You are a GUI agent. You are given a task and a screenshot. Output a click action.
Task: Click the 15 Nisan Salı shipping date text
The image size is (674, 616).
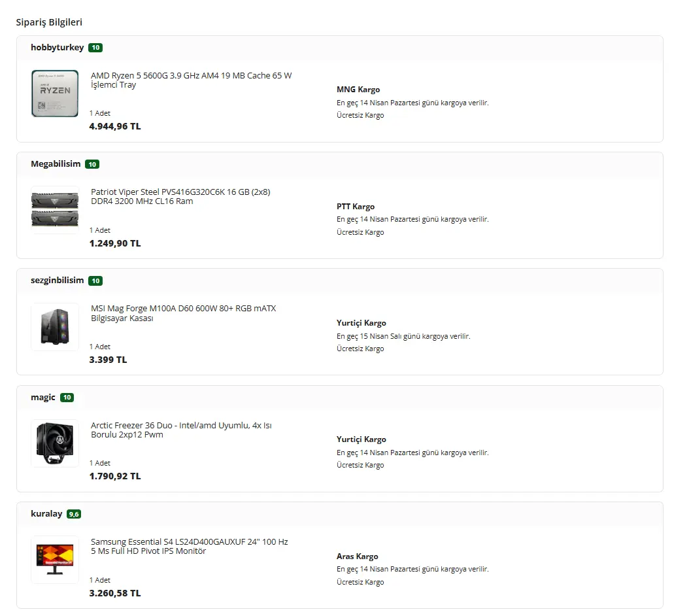coord(403,336)
